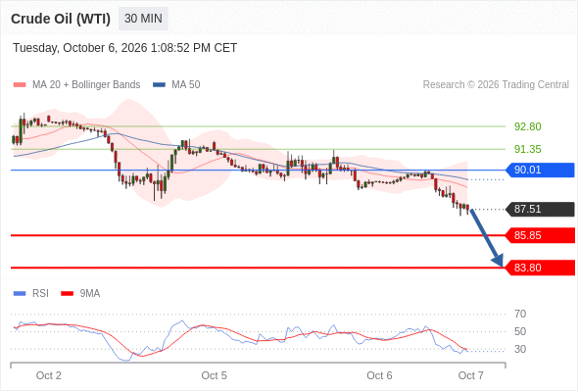Click the 91.35 resistance level label
This screenshot has height=392, width=578.
click(x=527, y=149)
